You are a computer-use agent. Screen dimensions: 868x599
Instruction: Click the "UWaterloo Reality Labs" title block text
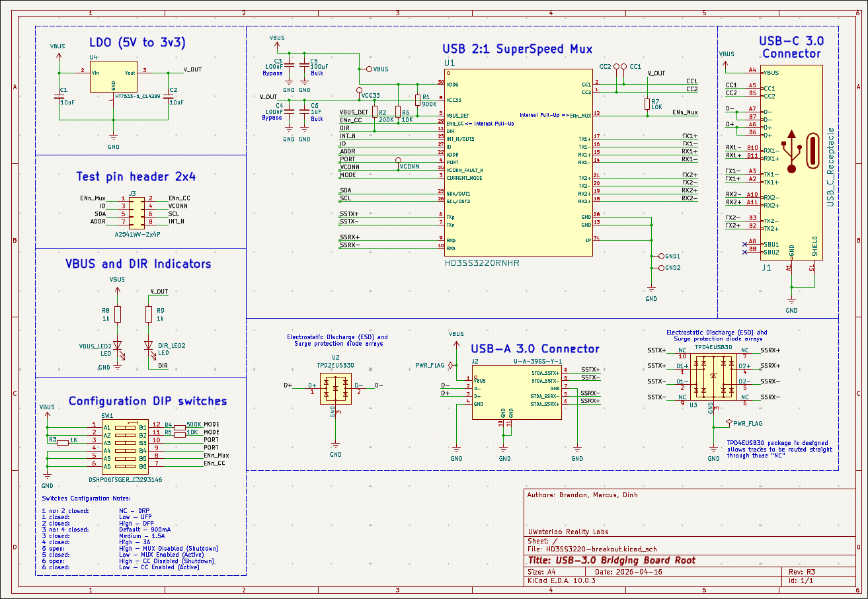click(x=569, y=532)
